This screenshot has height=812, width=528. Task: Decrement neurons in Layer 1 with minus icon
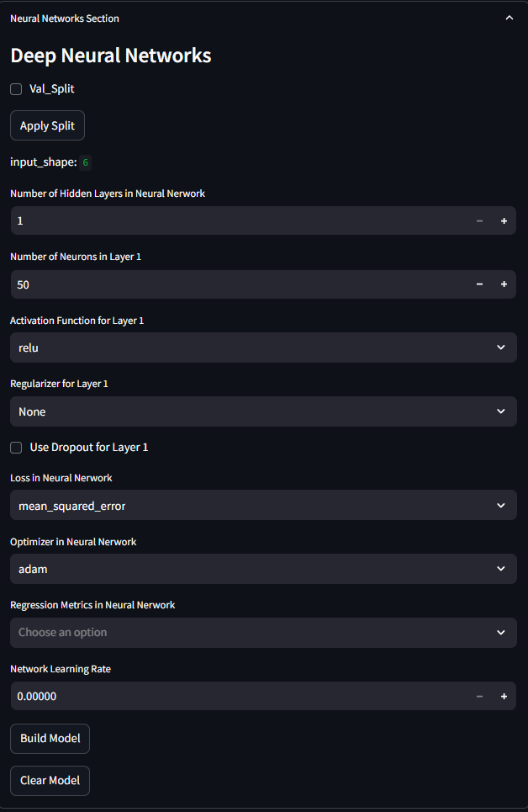point(479,284)
